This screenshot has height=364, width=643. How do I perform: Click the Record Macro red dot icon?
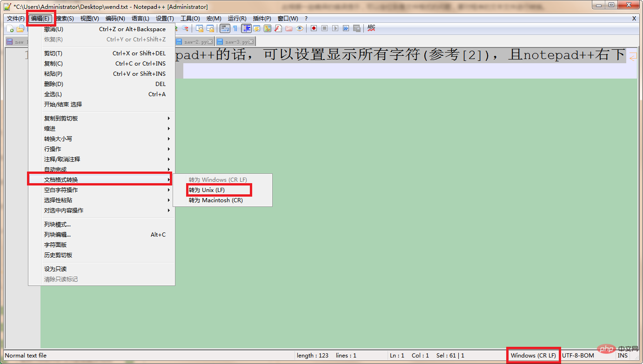[314, 28]
